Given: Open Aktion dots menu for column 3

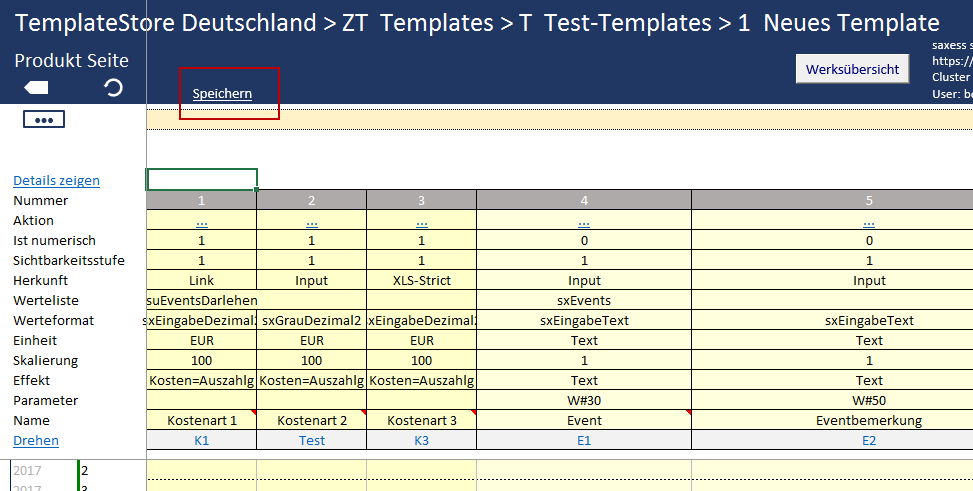Looking at the screenshot, I should click(x=422, y=221).
